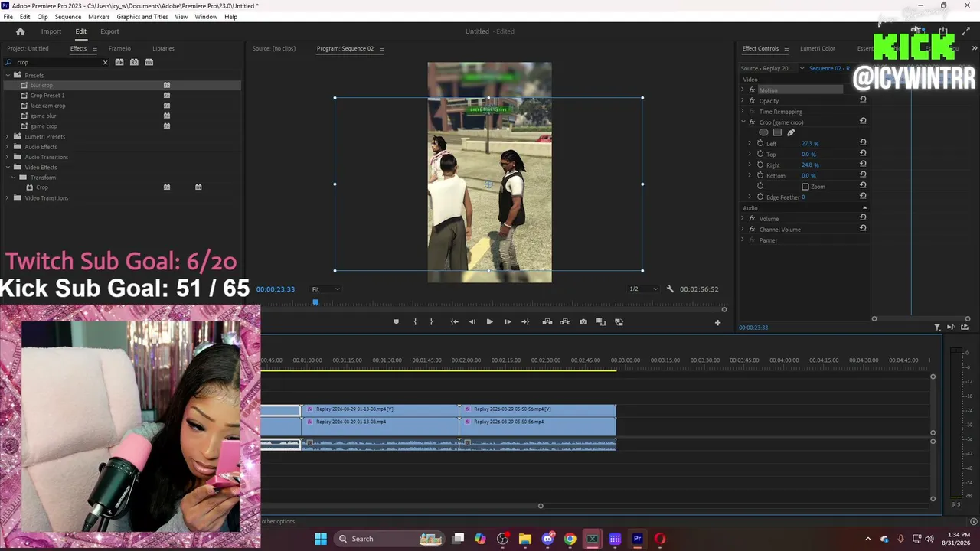Viewport: 980px width, 551px height.
Task: Step back one frame
Action: [472, 322]
